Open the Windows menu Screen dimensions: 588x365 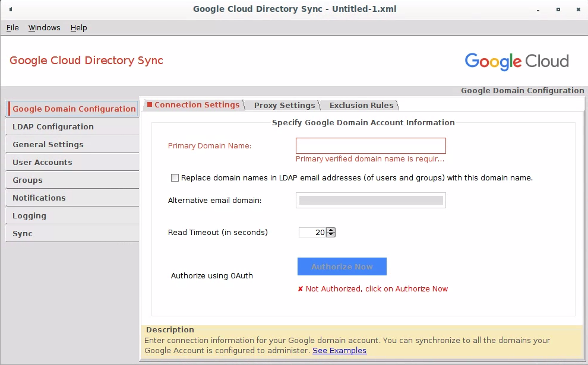pyautogui.click(x=44, y=27)
